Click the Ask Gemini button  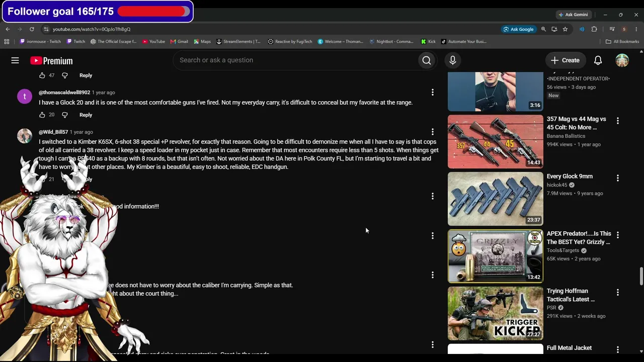tap(573, 15)
